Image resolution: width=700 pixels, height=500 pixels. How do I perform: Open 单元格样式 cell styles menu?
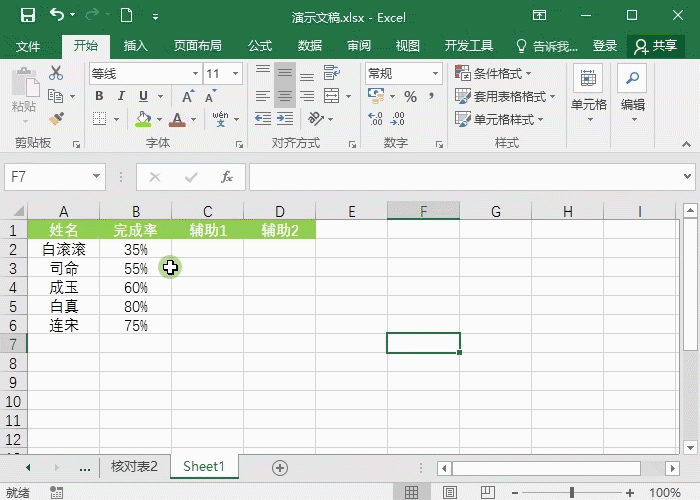click(499, 119)
